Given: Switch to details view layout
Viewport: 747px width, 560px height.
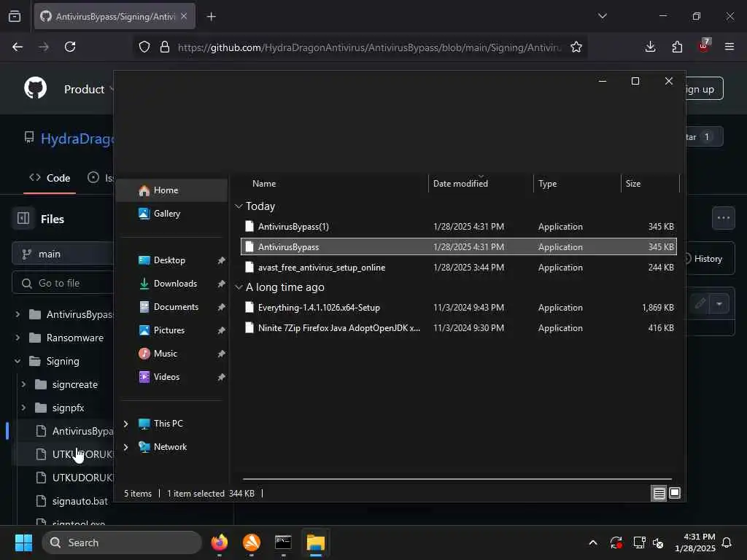Looking at the screenshot, I should (659, 494).
